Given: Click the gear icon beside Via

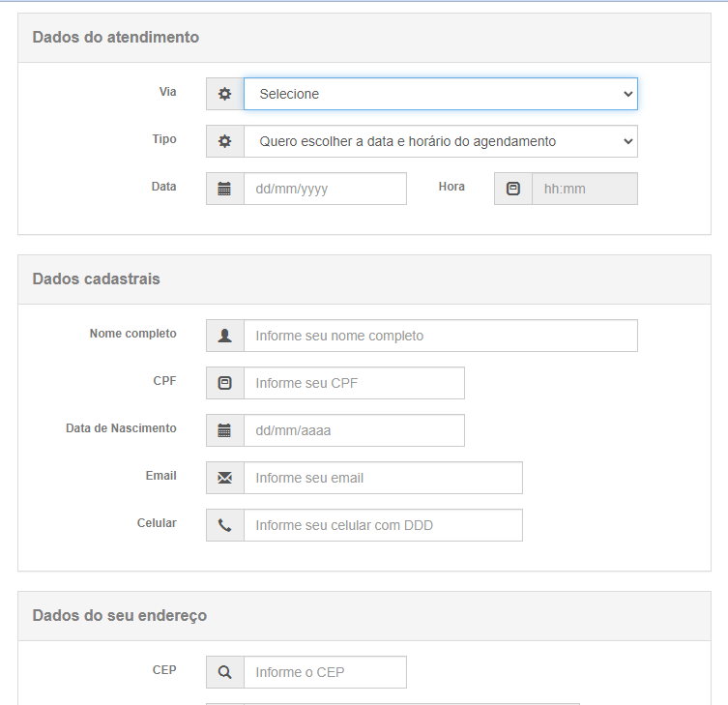Looking at the screenshot, I should (x=225, y=94).
